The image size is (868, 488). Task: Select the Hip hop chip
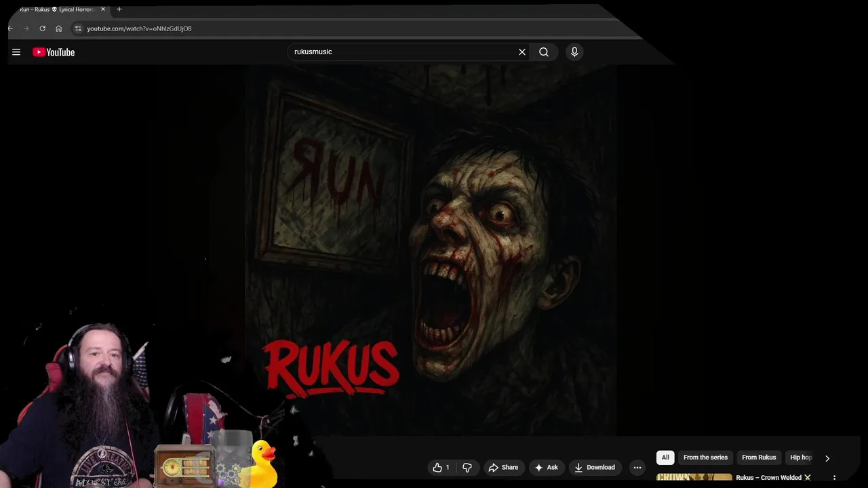click(800, 457)
